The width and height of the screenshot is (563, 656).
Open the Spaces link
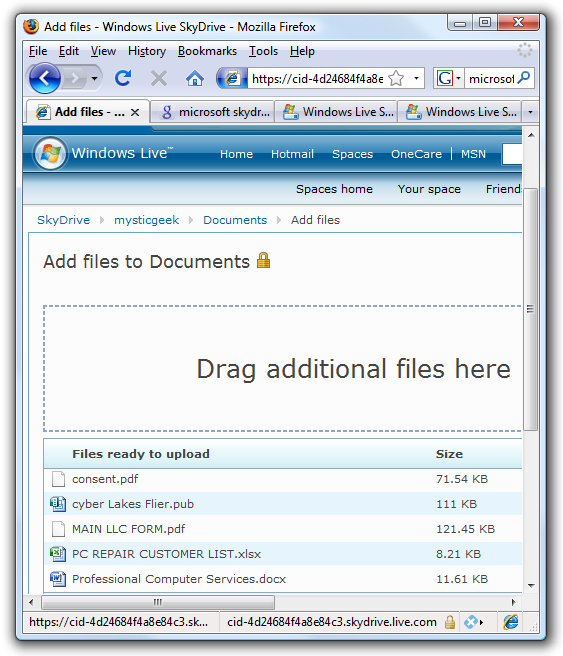(352, 154)
